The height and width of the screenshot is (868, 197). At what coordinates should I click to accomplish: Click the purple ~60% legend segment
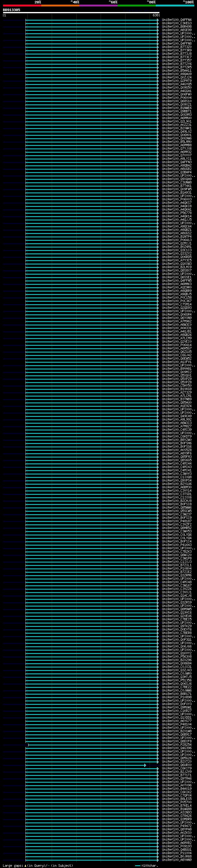pos(98,6)
